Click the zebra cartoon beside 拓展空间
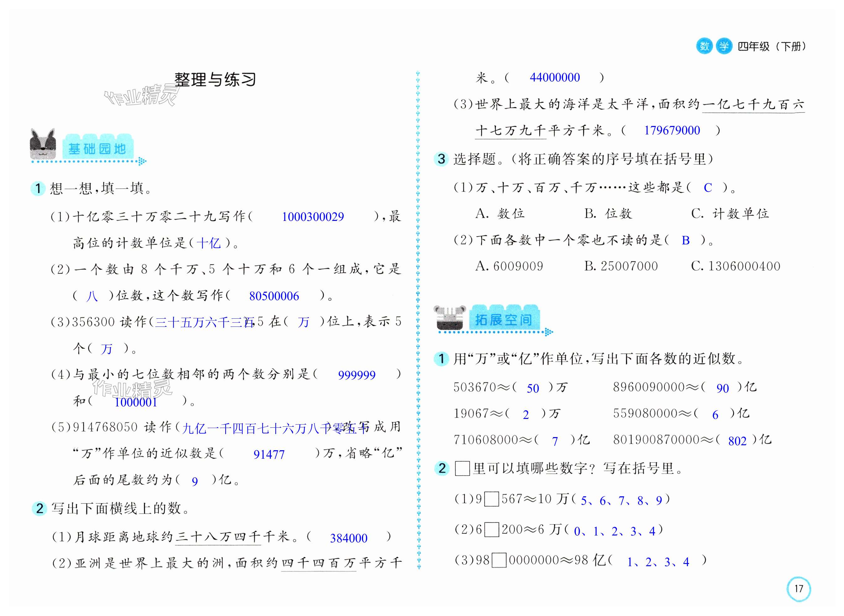 450,317
